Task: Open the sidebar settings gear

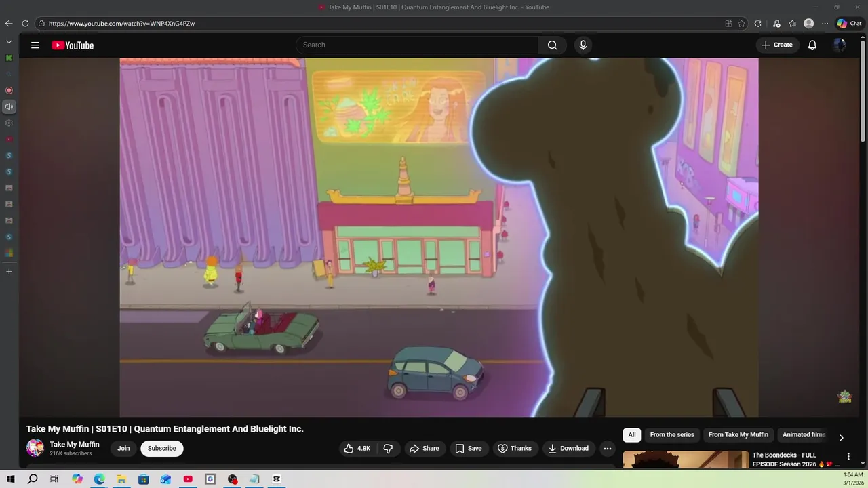Action: click(9, 123)
